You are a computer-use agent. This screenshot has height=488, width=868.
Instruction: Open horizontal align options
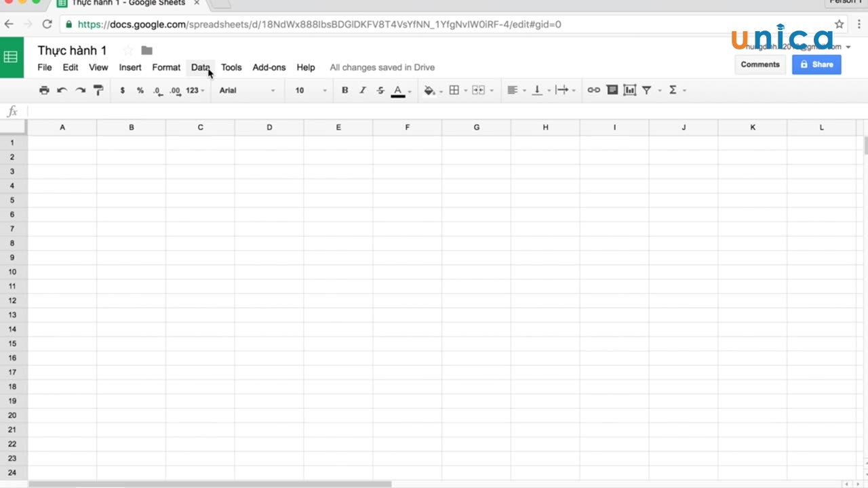coord(512,90)
